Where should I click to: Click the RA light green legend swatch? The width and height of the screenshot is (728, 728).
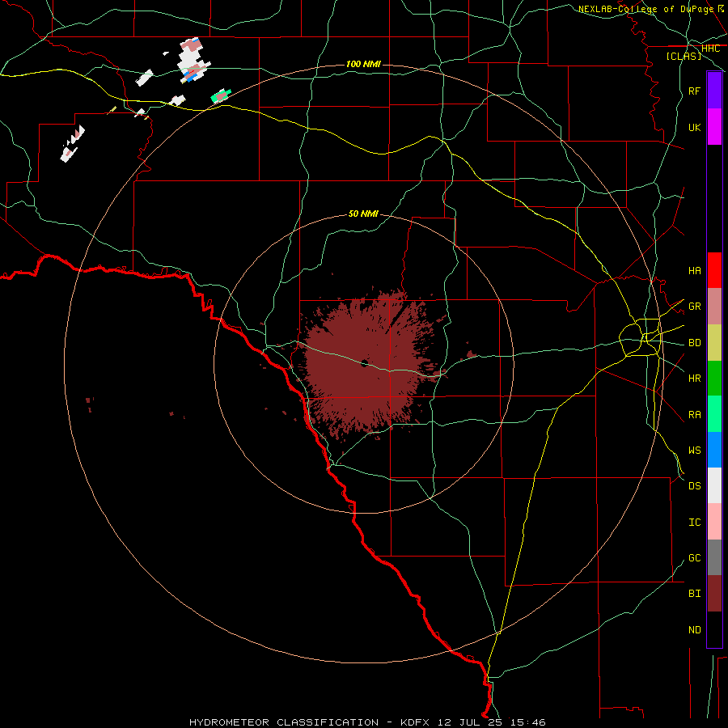click(x=714, y=414)
